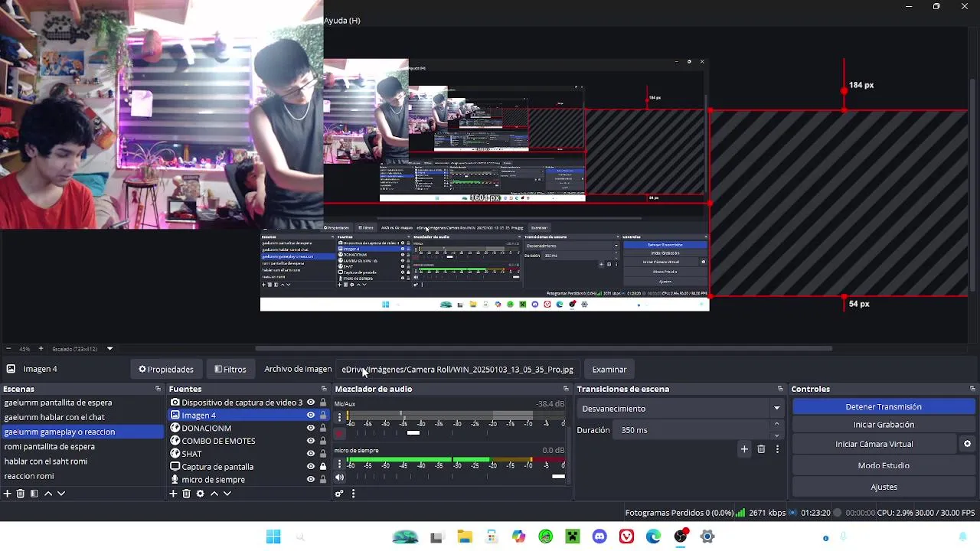Open Propiedades for Imagen 4
Image resolution: width=980 pixels, height=551 pixels.
tap(165, 370)
